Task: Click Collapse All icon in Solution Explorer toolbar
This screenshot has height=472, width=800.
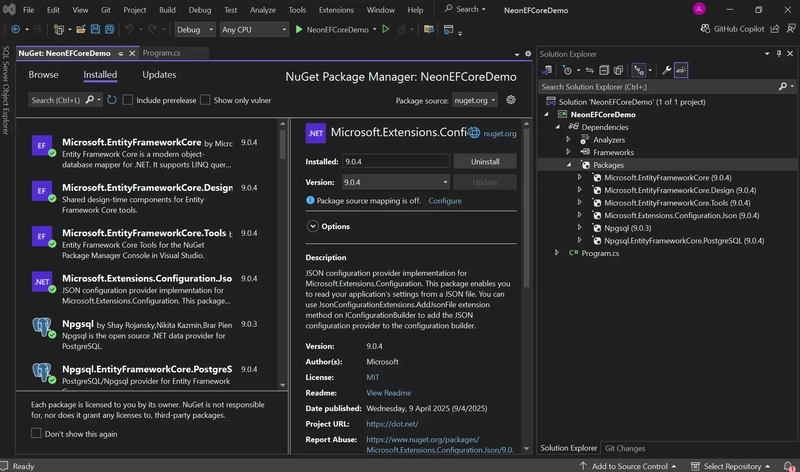Action: coord(604,70)
